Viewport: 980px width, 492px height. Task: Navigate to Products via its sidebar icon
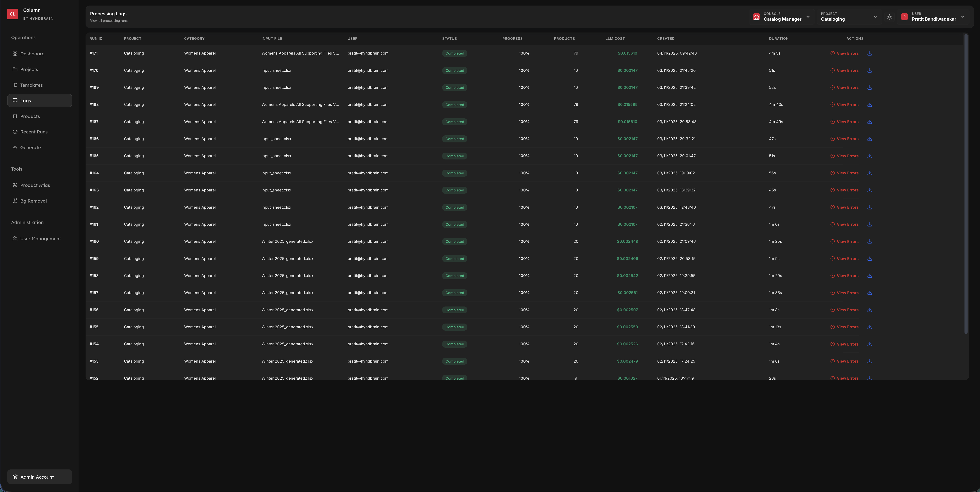(x=15, y=116)
